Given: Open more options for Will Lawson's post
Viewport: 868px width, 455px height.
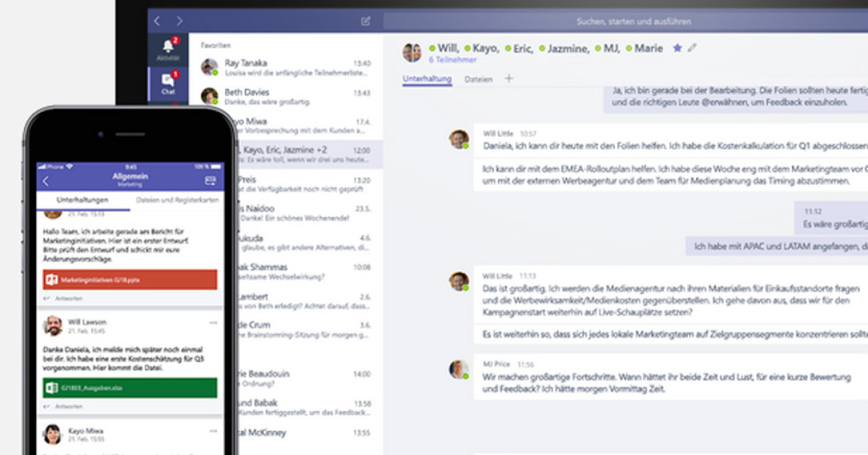Looking at the screenshot, I should 213,322.
